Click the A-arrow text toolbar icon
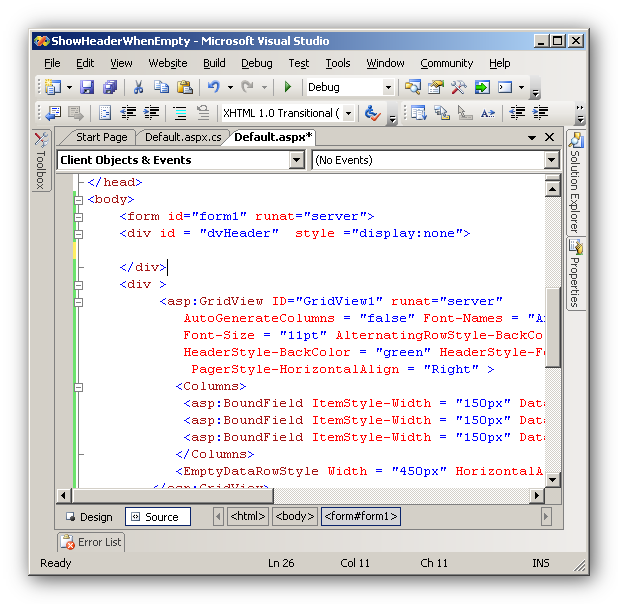 (488, 114)
